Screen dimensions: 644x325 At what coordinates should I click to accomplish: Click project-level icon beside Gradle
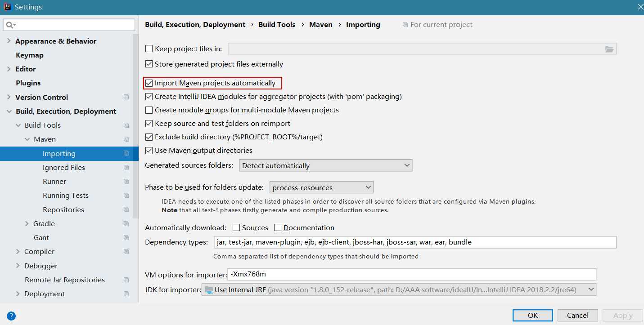(x=126, y=224)
